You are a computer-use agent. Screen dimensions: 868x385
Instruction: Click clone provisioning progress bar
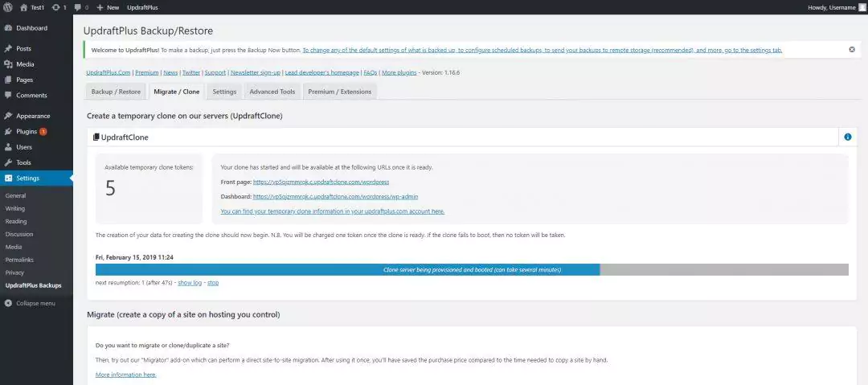click(x=472, y=270)
